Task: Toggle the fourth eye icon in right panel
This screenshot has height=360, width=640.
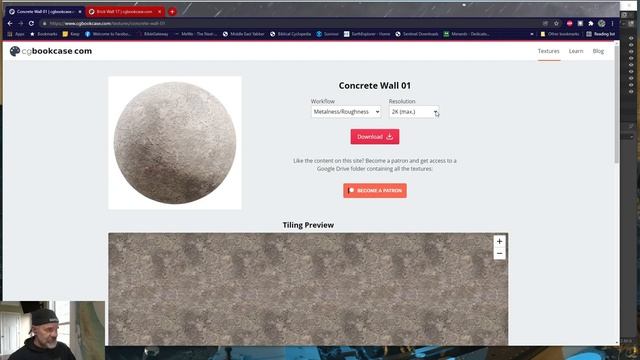Action: click(x=631, y=58)
